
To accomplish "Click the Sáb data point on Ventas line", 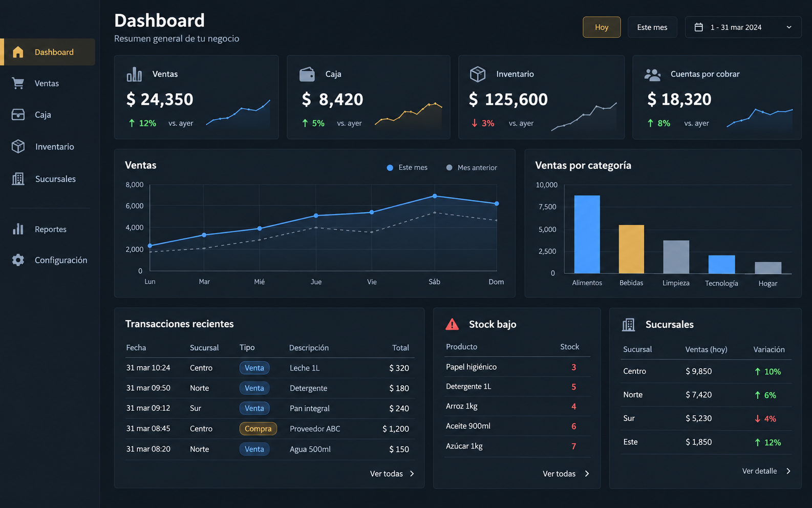I will tap(435, 196).
